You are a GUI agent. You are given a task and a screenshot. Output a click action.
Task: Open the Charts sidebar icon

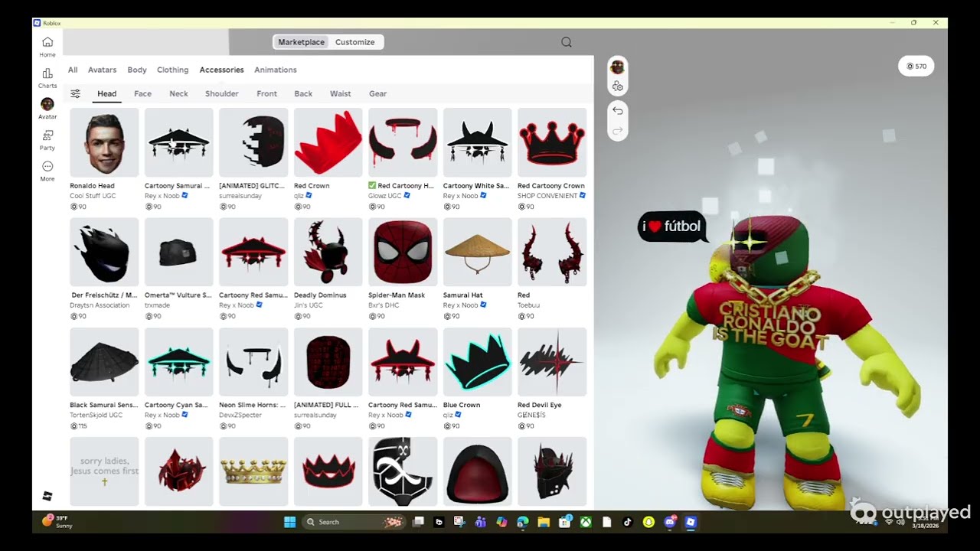tap(47, 73)
